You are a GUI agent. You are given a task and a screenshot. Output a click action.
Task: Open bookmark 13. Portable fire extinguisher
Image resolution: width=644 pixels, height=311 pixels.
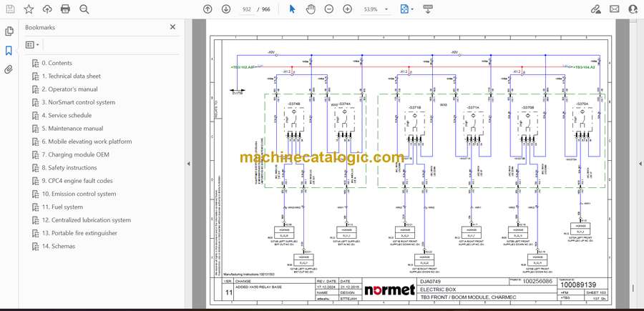(79, 233)
